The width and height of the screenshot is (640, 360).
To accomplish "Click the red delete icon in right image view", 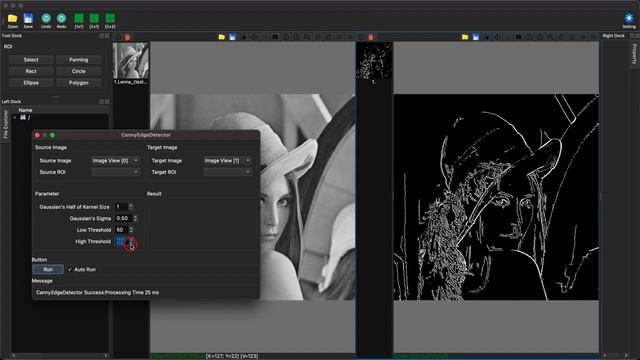I will 371,37.
